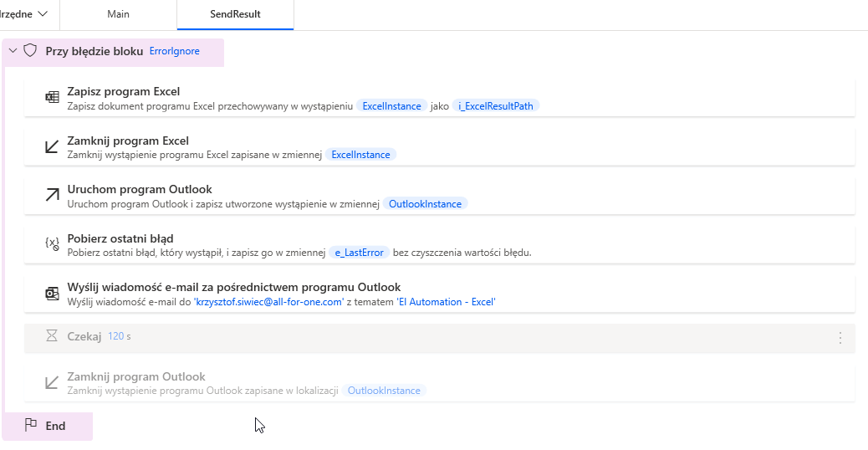Click the shield icon on error block
The height and width of the screenshot is (450, 868).
30,51
